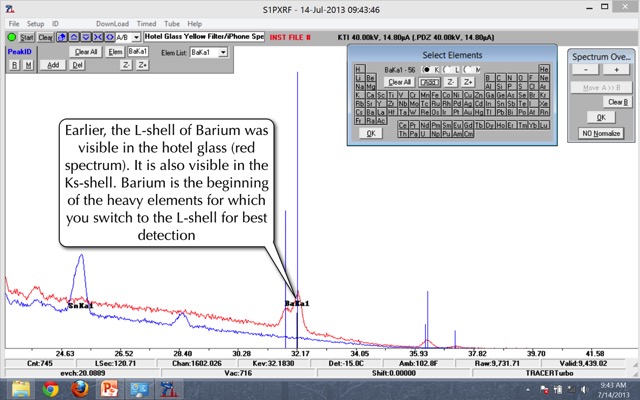
Task: Open the Setup menu
Action: [x=35, y=22]
